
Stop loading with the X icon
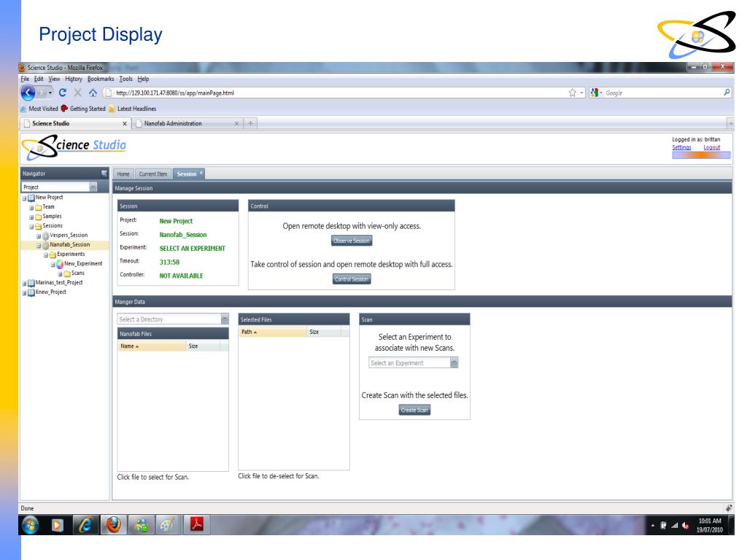[77, 93]
